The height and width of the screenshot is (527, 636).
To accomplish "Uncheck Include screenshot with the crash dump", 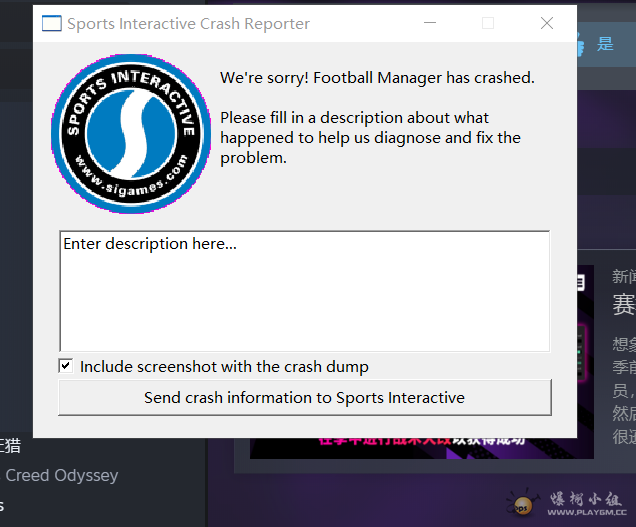I will 66,366.
